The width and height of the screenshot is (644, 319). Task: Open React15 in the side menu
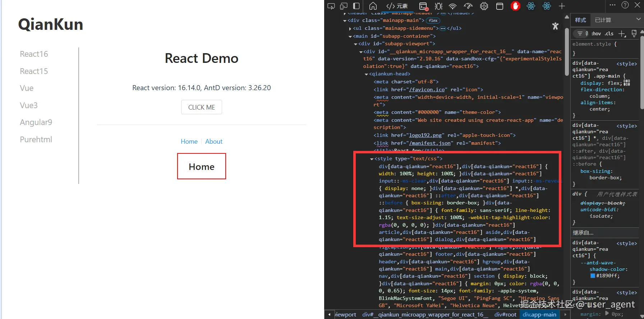34,71
